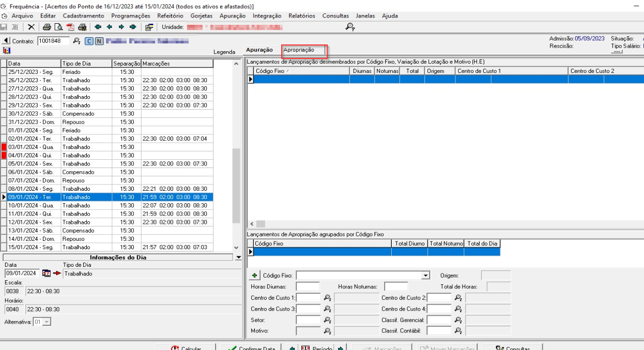The width and height of the screenshot is (644, 350).
Task: Open the Alternativa dropdown
Action: (x=47, y=322)
